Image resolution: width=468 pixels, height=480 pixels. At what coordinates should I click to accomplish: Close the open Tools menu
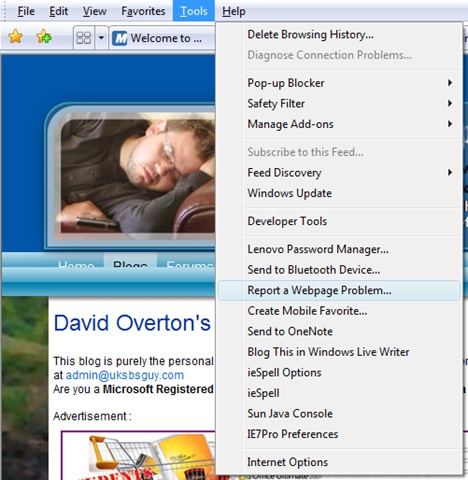(x=194, y=11)
